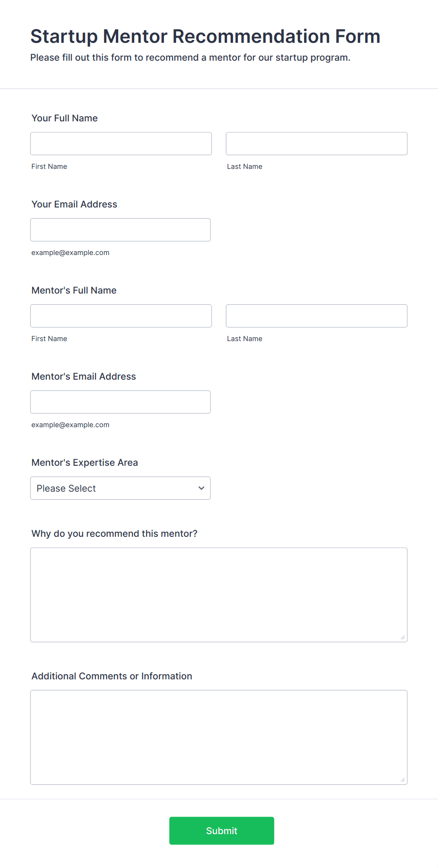Click the Mentor's Expertise Area label
Screen dimensions: 438x868
point(85,462)
